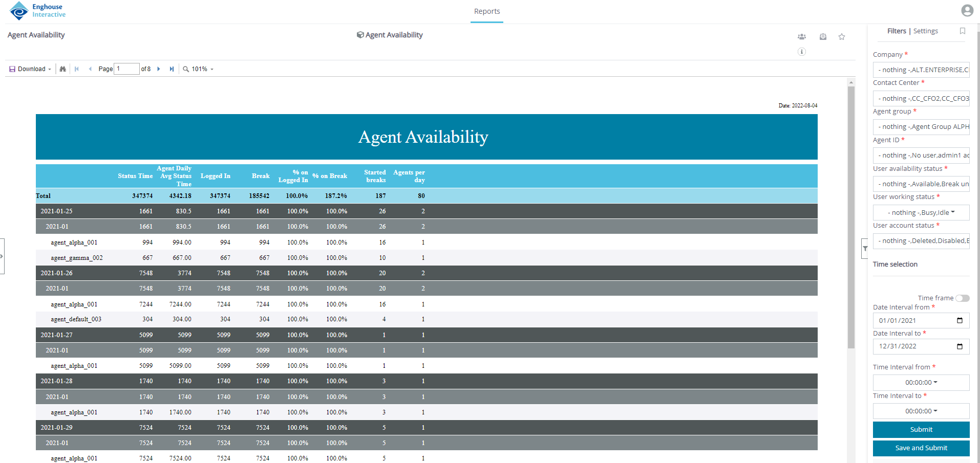Open the Company filter dropdown
Viewport: 980px width, 463px height.
click(x=921, y=70)
